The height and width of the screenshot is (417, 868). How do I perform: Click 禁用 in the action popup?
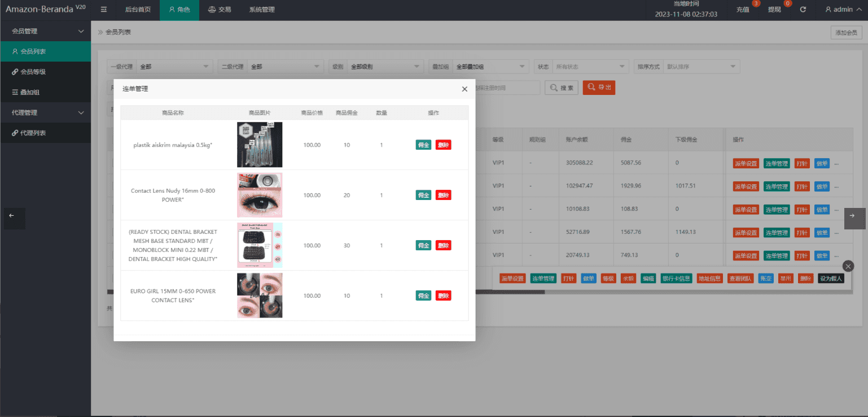click(x=786, y=279)
